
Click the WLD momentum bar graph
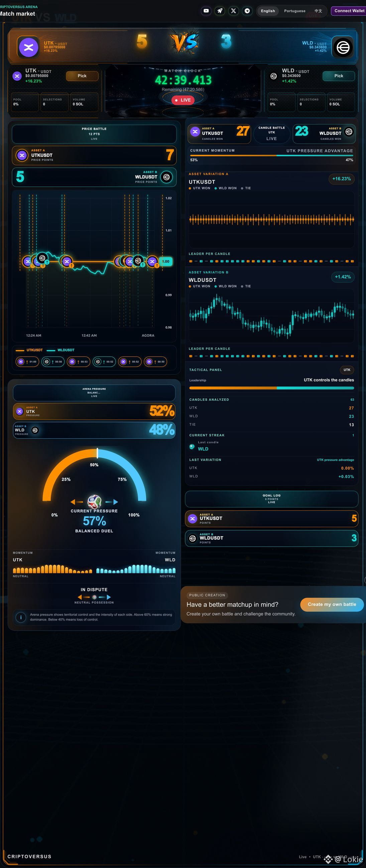coord(136,569)
